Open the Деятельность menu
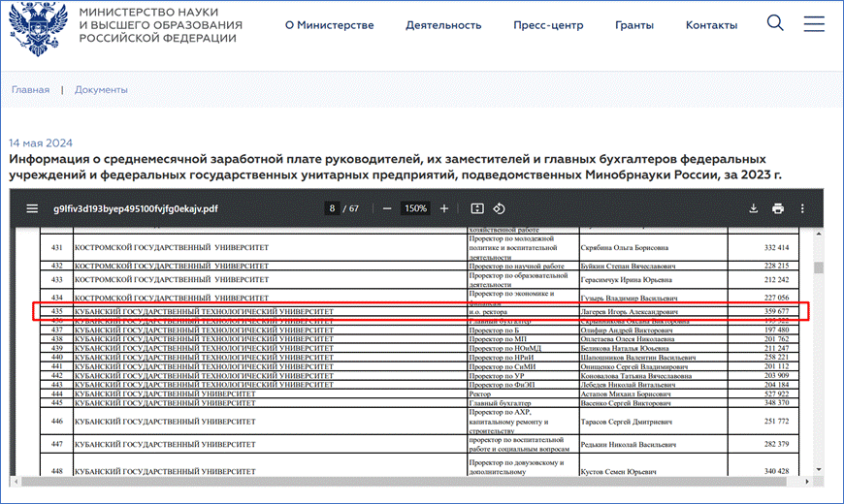 (x=443, y=25)
